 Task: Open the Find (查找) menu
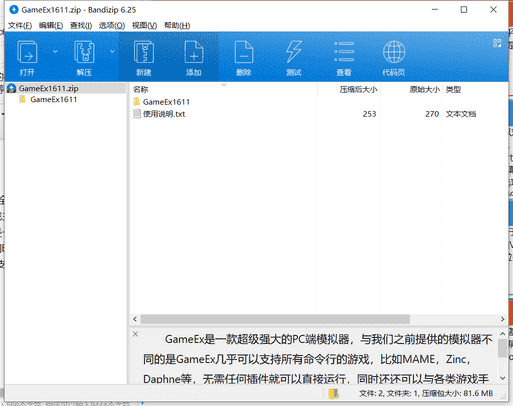click(81, 26)
